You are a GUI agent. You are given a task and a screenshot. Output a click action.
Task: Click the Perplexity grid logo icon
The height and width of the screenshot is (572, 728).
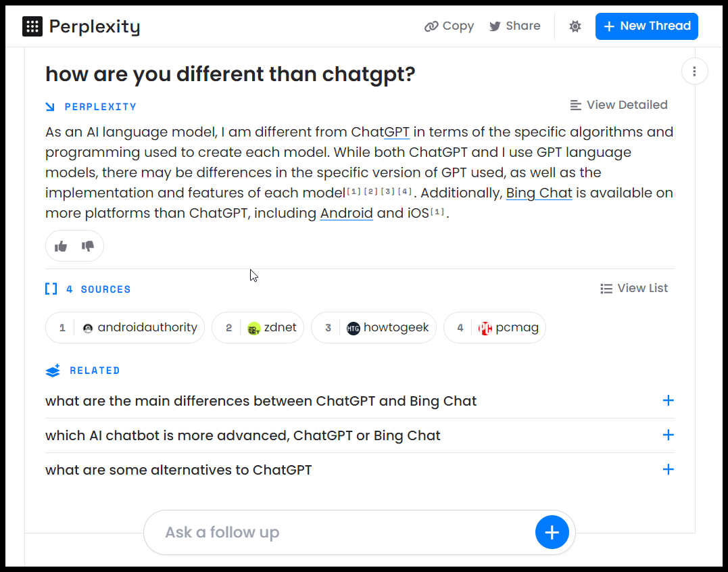[x=32, y=26]
